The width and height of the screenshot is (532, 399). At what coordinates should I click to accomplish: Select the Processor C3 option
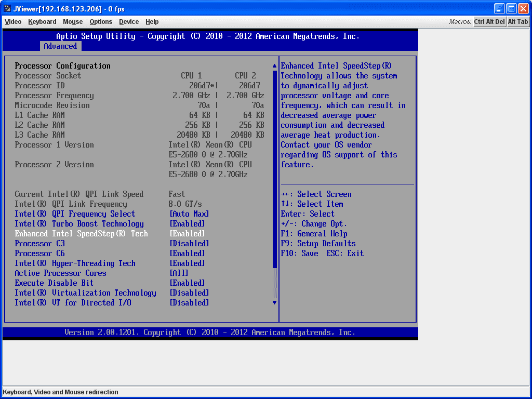pyautogui.click(x=39, y=244)
